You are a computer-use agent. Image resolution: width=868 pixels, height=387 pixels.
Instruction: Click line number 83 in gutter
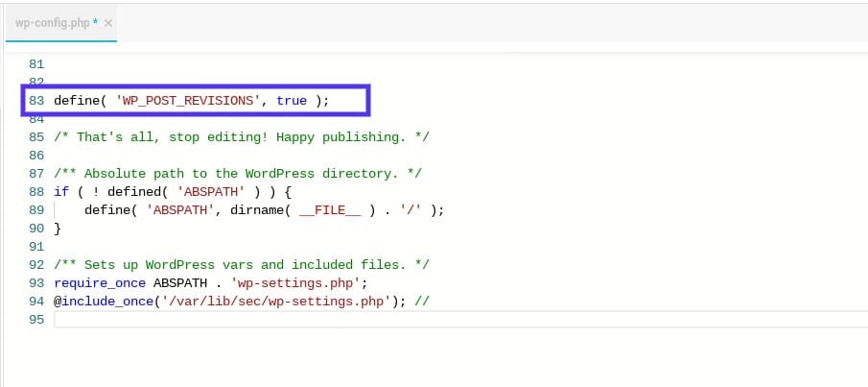pyautogui.click(x=37, y=101)
